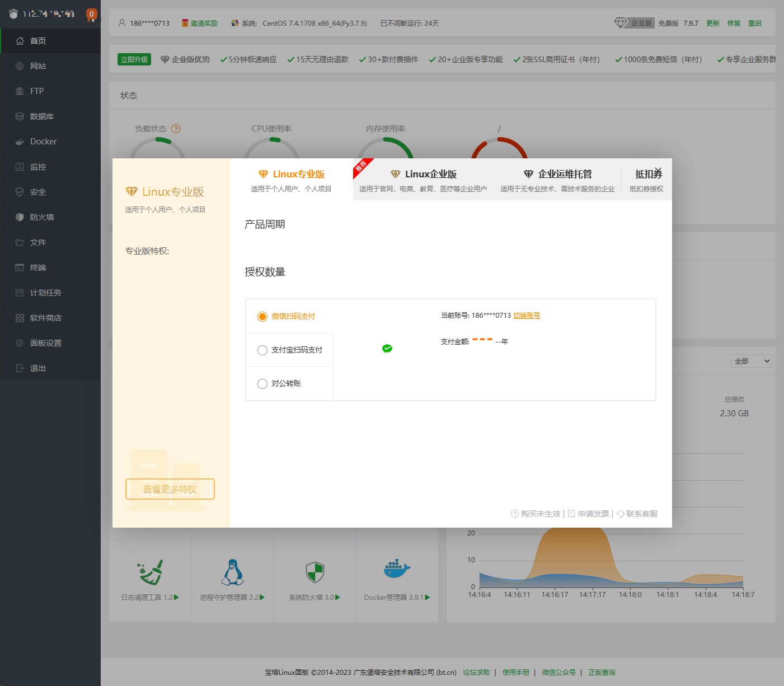Switch to Linux企业版 tab
The width and height of the screenshot is (784, 686).
point(423,180)
